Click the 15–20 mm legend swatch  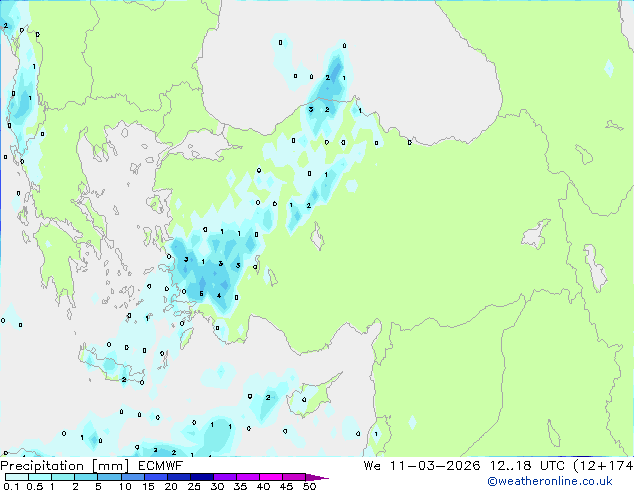(155, 477)
